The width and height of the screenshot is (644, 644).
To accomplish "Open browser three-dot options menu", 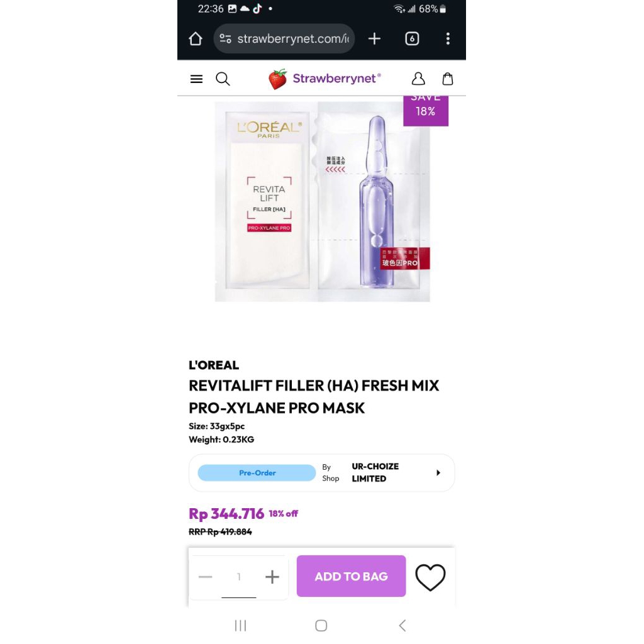I will coord(448,38).
